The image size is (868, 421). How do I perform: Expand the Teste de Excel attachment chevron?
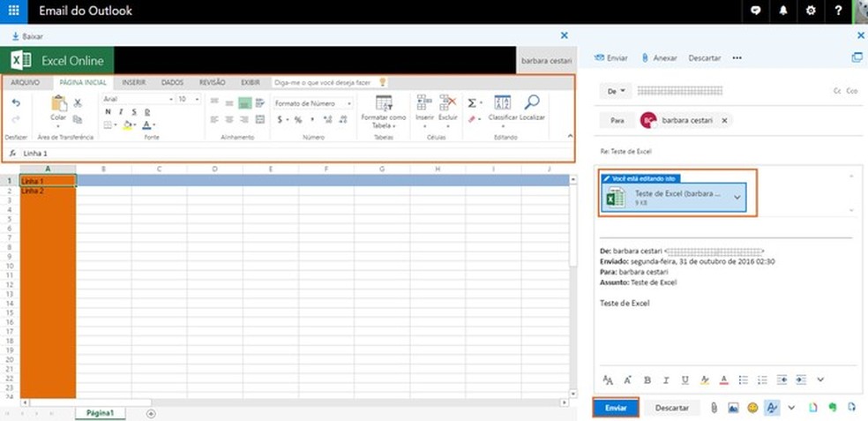coord(737,198)
